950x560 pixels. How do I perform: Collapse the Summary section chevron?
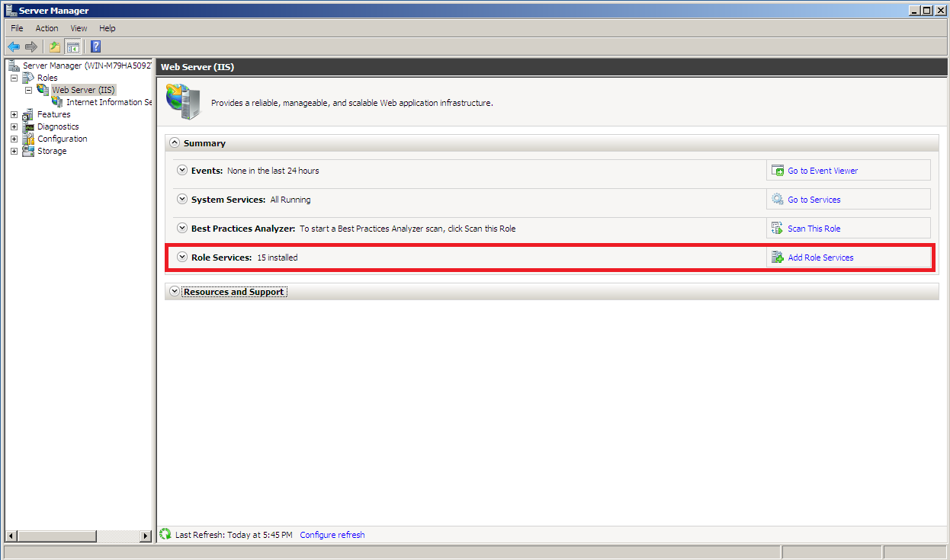click(x=175, y=143)
